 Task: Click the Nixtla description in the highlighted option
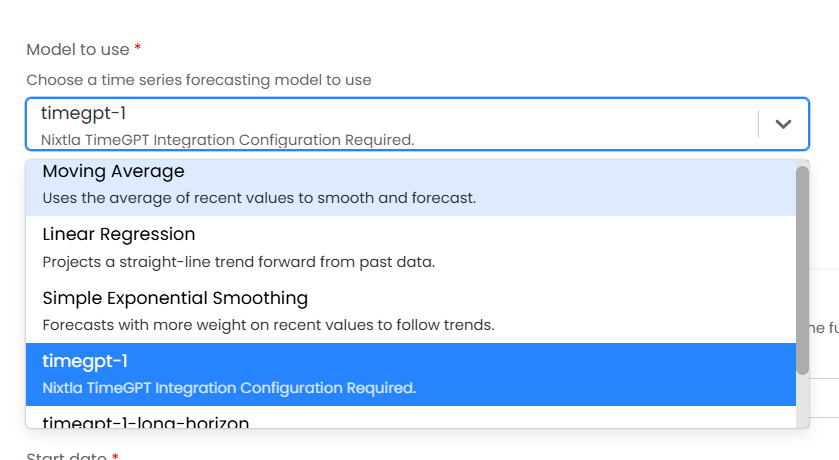[x=228, y=388]
